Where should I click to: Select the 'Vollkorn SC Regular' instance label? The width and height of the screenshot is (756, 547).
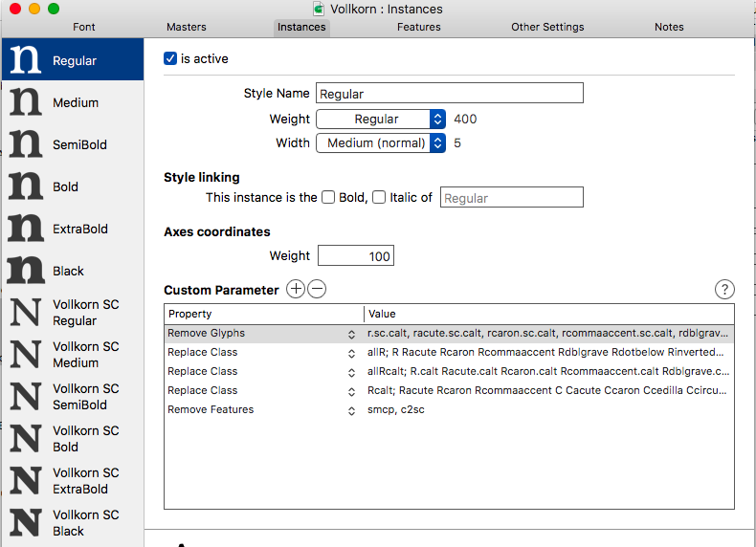point(86,313)
